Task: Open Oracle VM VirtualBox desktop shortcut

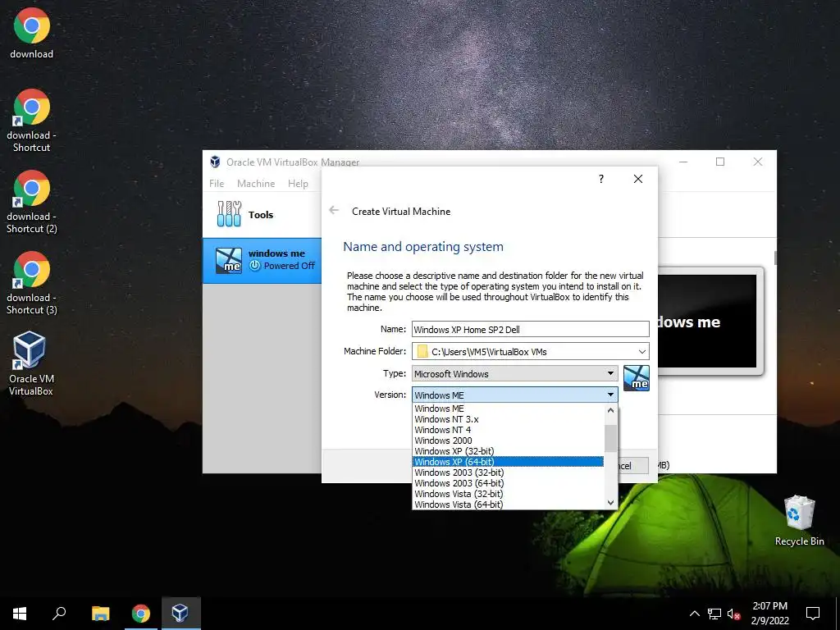Action: (31, 364)
